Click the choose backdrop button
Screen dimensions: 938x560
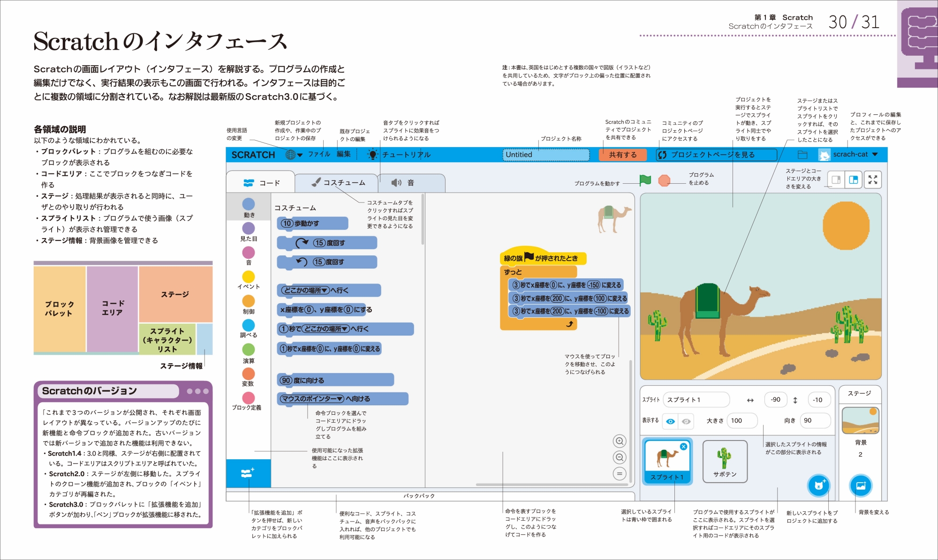point(861,485)
